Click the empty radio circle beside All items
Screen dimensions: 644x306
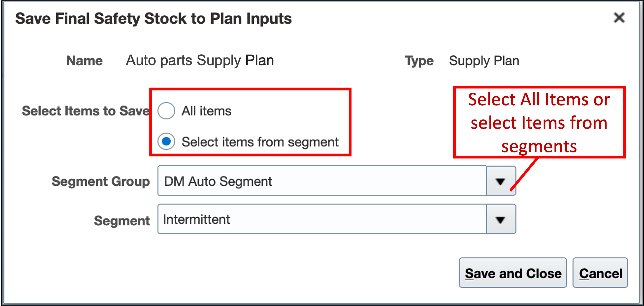coord(166,111)
